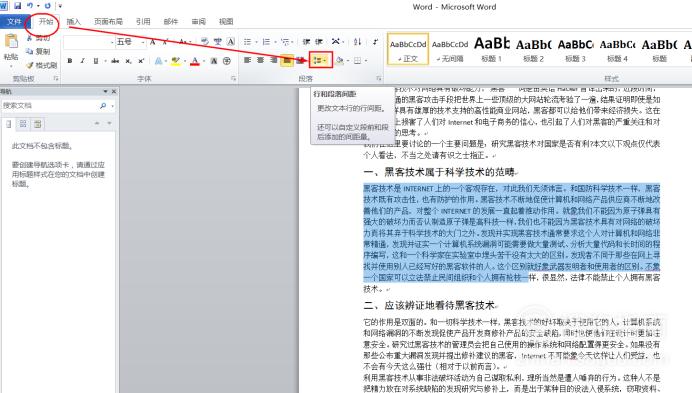Open customize quick access toolbar arrow
Viewport: 692px width, 393px height.
point(60,6)
